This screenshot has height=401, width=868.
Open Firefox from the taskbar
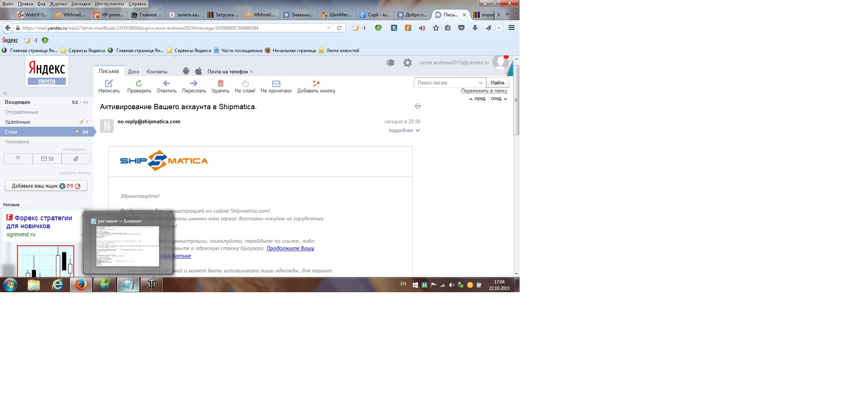click(81, 285)
